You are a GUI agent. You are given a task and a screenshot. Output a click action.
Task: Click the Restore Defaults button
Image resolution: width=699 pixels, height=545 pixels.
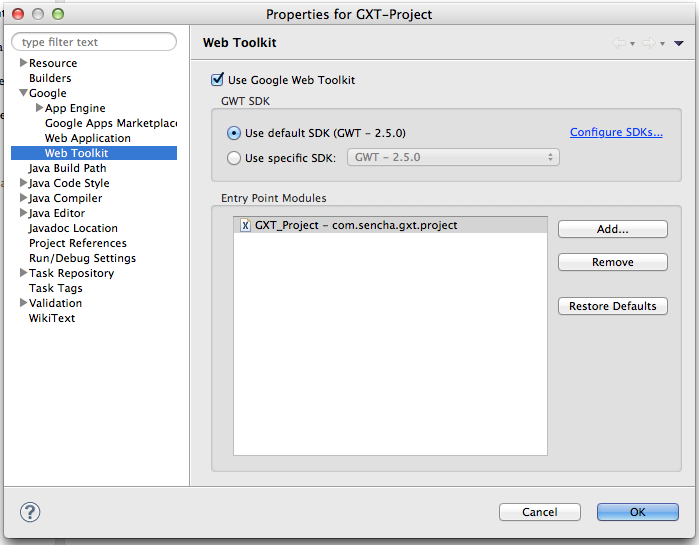tap(613, 306)
